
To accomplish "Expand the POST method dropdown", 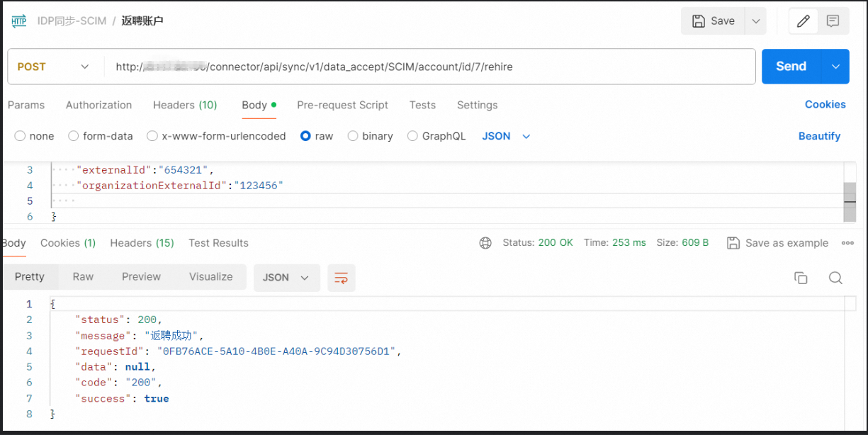I will point(53,67).
